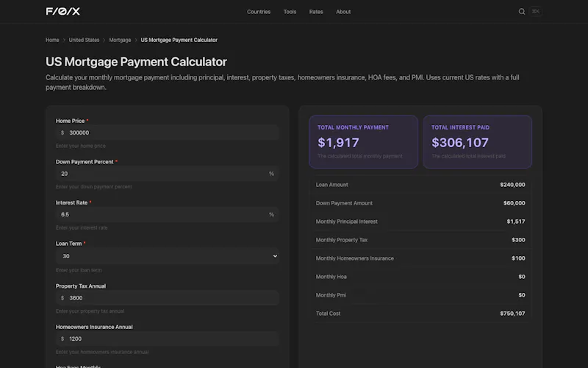Click US Mortgage Payment Calculator breadcrumb
The width and height of the screenshot is (588, 368).
tap(179, 40)
